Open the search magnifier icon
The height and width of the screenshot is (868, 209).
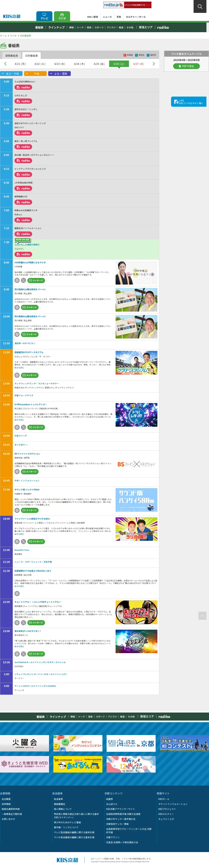tap(200, 6)
